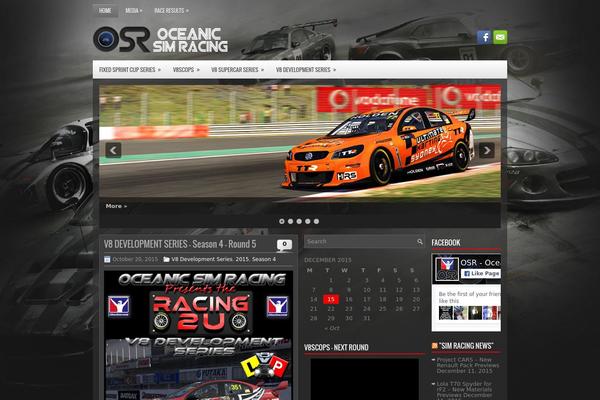Select the fourth slider pagination dot

click(x=308, y=221)
